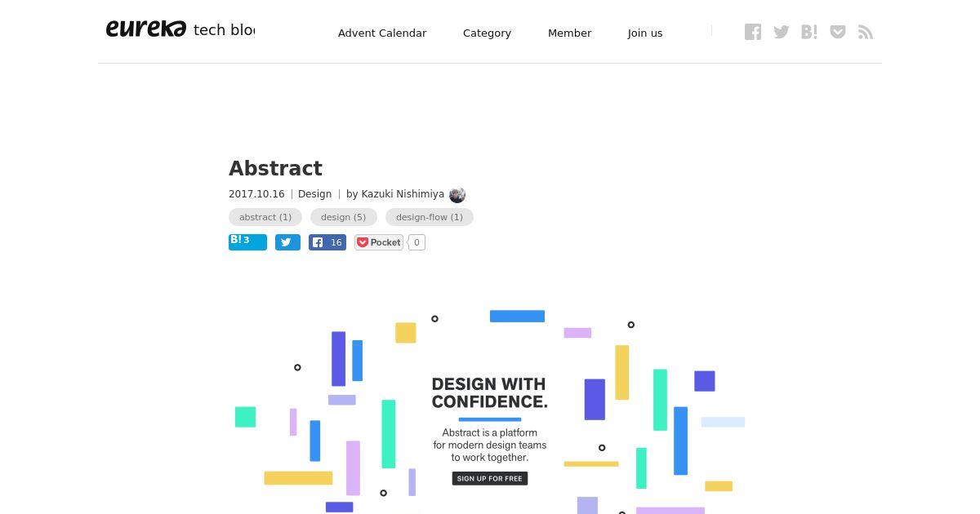
Task: Select the design-flow (1) tag
Action: (430, 217)
